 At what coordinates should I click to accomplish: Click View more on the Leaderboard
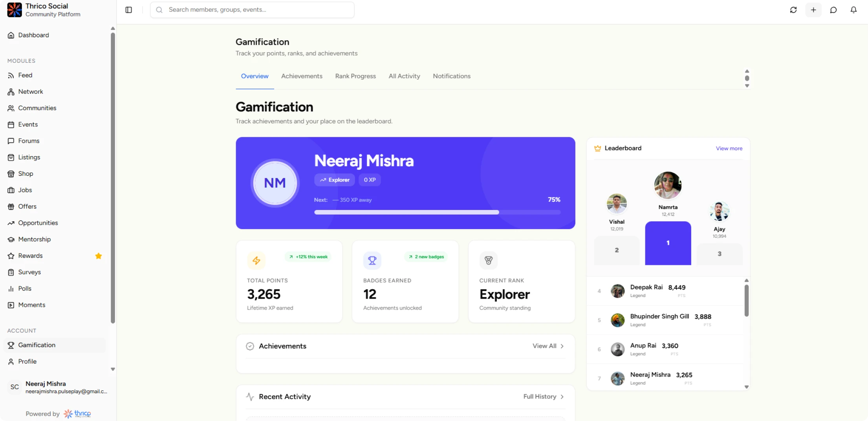(x=729, y=148)
